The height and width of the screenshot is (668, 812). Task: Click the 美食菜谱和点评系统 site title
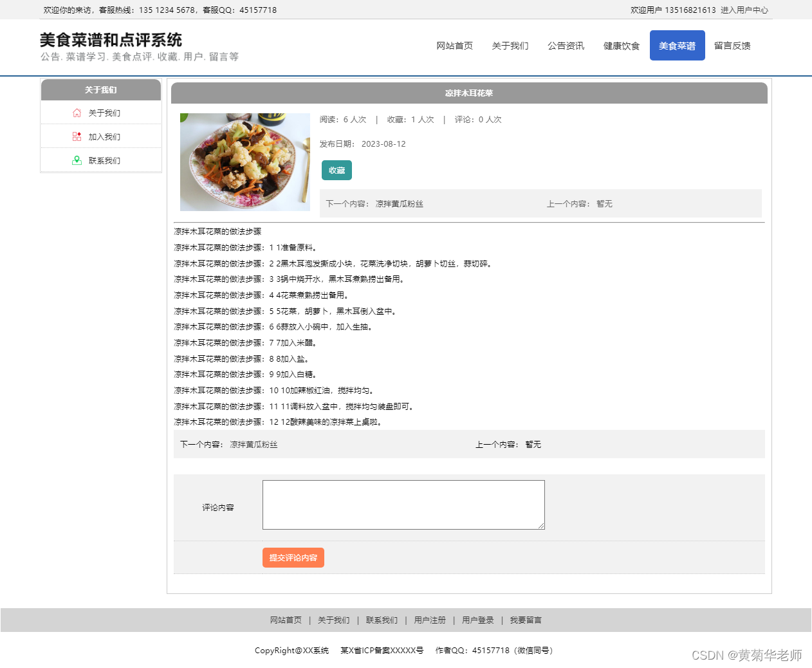click(110, 39)
